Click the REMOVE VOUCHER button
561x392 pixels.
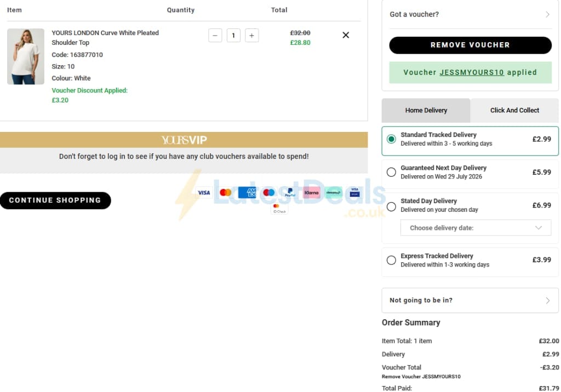470,45
